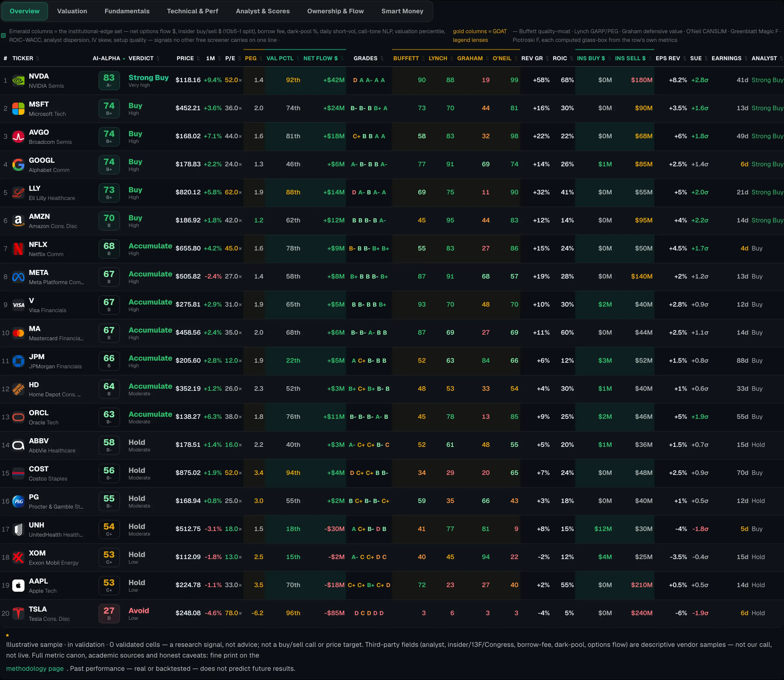Click the Mastercard logo icon
The width and height of the screenshot is (784, 680).
tap(18, 333)
